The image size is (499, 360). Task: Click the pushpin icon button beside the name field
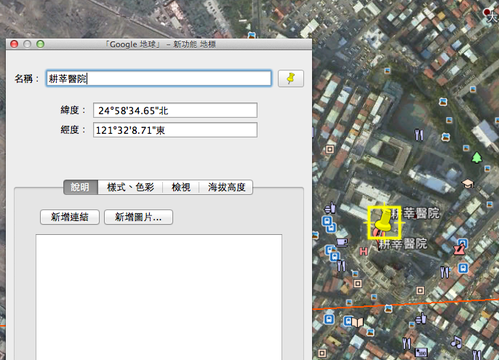[x=291, y=79]
